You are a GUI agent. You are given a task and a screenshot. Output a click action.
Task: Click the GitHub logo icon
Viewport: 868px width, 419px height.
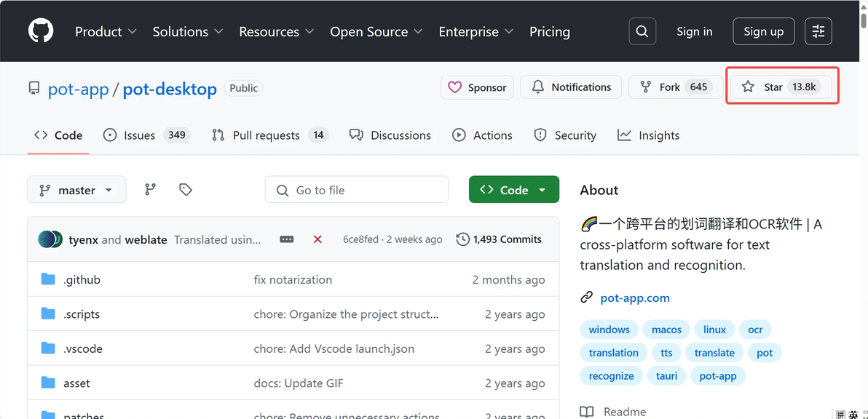pyautogui.click(x=41, y=31)
